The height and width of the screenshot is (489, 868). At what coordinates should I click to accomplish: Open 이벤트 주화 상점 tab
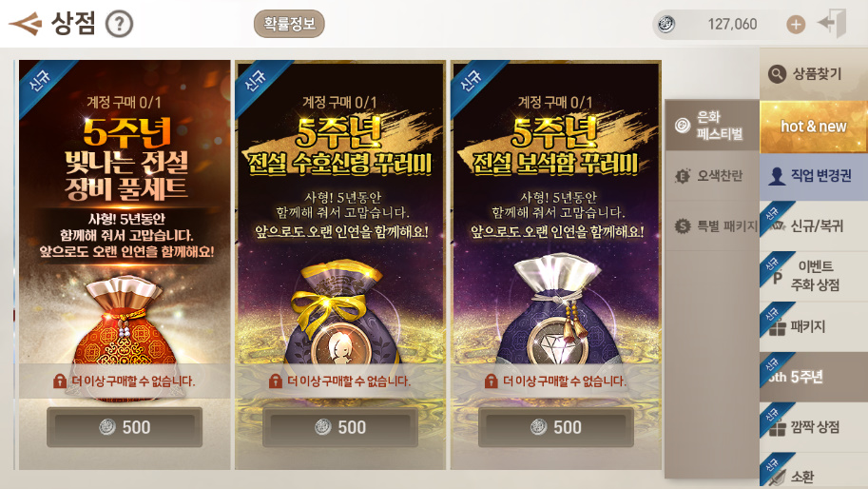click(813, 276)
